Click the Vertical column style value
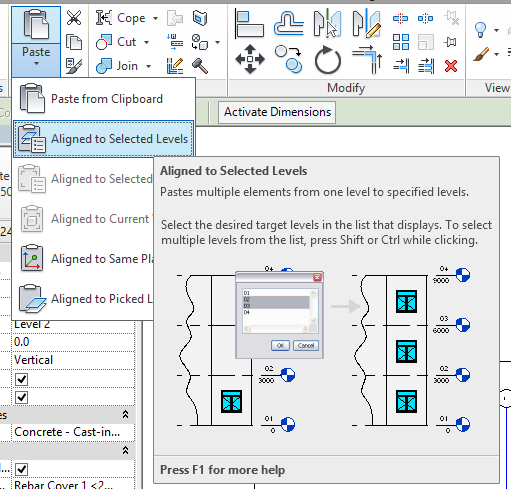 click(73, 360)
